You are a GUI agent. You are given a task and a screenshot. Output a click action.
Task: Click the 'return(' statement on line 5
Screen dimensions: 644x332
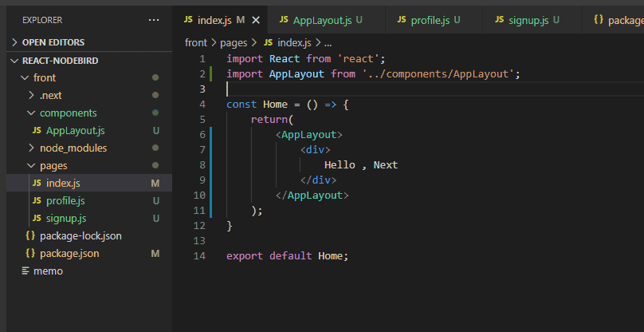tap(273, 120)
